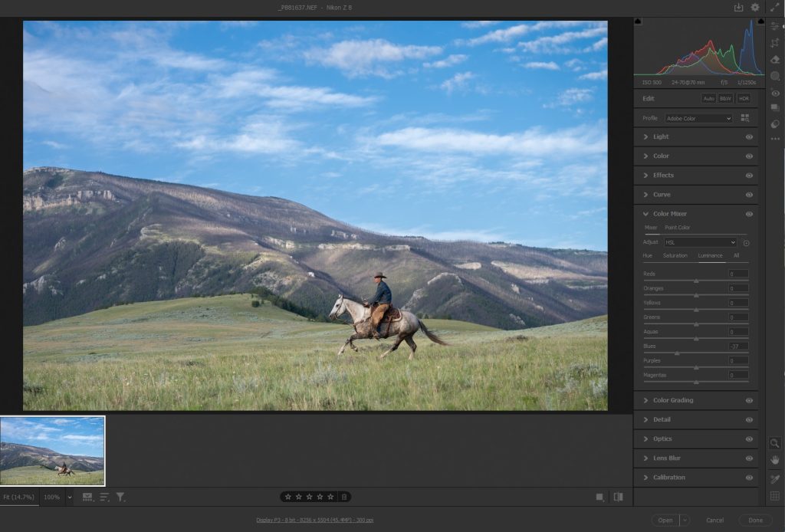This screenshot has width=785, height=532.
Task: Toggle full screen mode icon
Action: click(774, 7)
